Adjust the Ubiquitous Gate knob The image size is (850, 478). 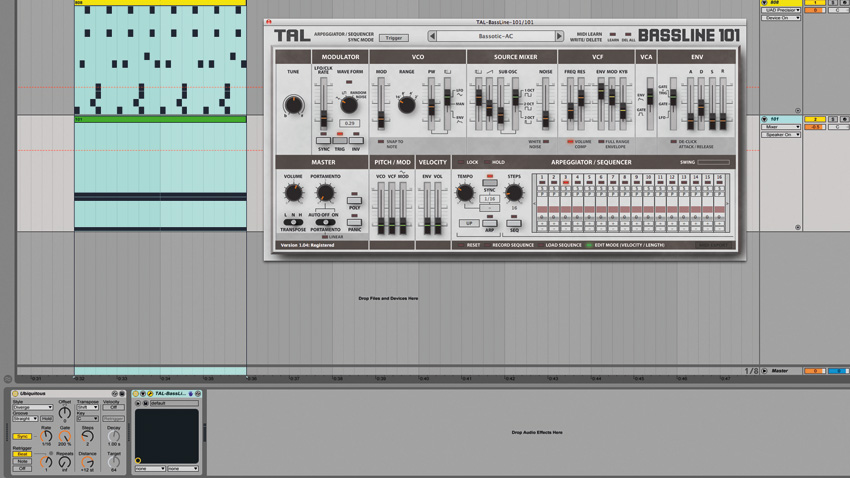[65, 436]
